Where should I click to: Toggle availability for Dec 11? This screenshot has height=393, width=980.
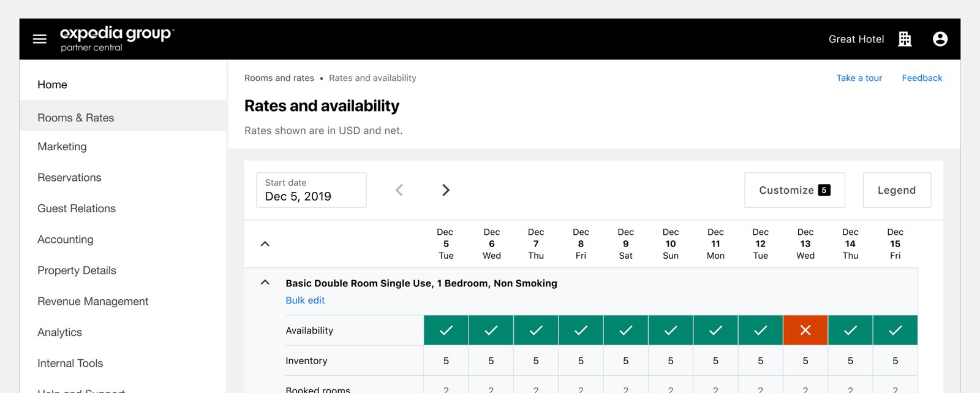(716, 330)
